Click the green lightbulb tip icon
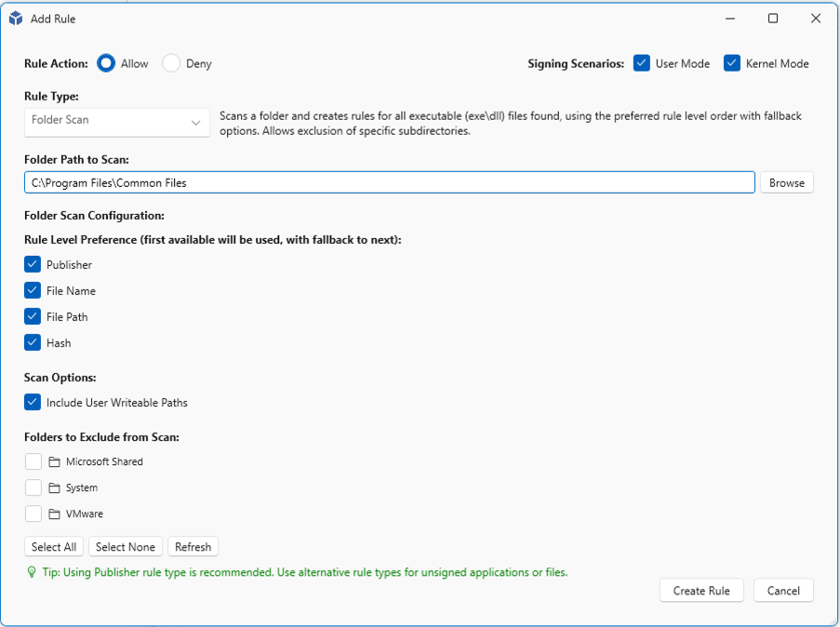The width and height of the screenshot is (840, 627). (x=33, y=573)
